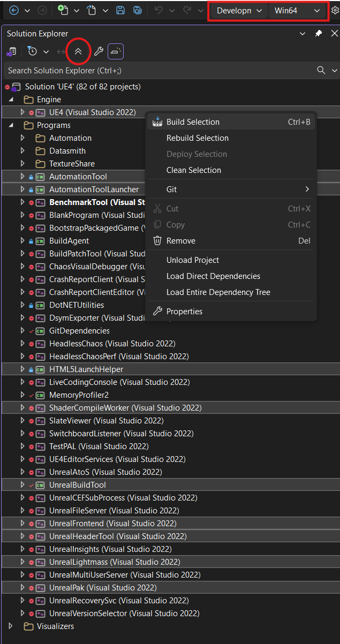Screen dimensions: 340x644
Task: Click the Redo arrow icon
Action: point(187,10)
